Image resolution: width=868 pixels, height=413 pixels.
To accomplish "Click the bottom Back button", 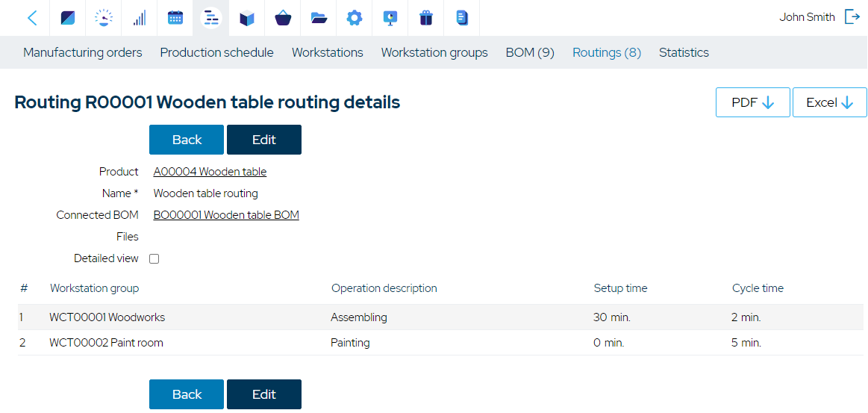I will tap(187, 394).
